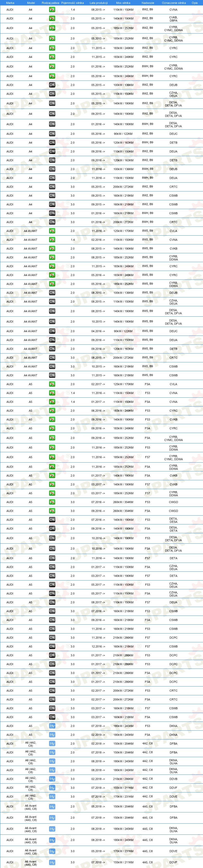The height and width of the screenshot is (868, 203).
Task: Click the PB fuel icon for A4 1.4 CVNA
Action: pyautogui.click(x=52, y=10)
